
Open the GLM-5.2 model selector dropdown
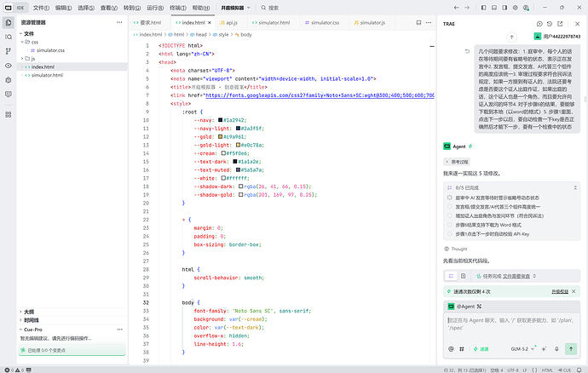522,349
